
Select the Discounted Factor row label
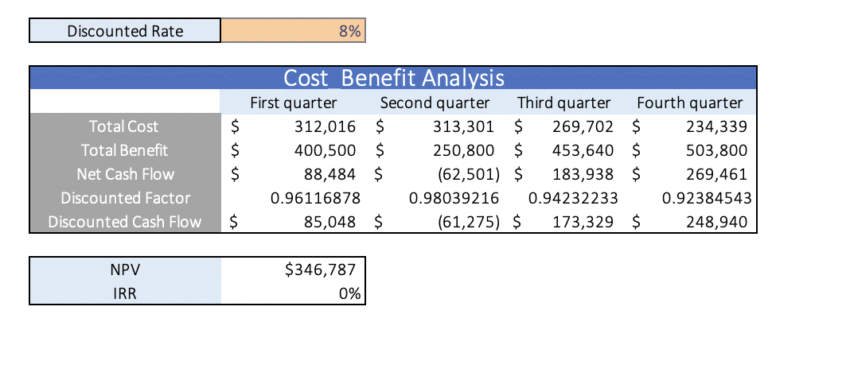tap(125, 198)
